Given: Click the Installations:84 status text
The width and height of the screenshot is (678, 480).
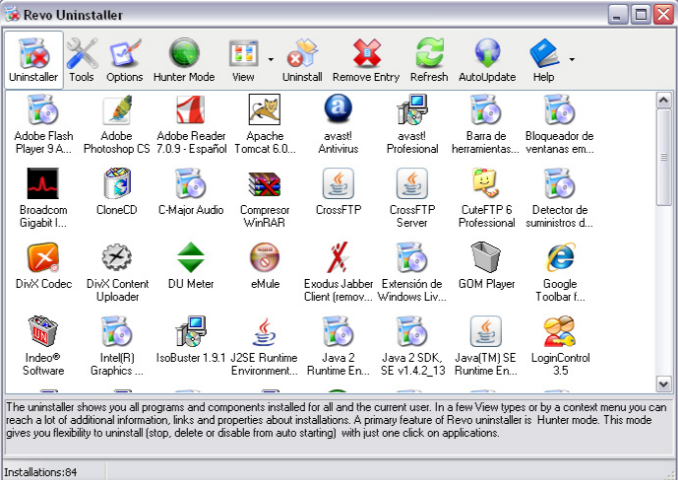Looking at the screenshot, I should pos(41,472).
